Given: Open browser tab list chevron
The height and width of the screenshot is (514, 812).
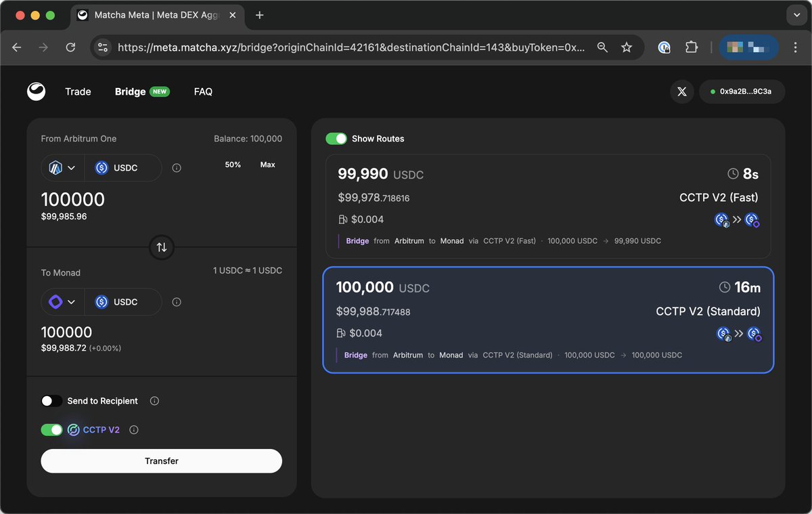Looking at the screenshot, I should pyautogui.click(x=796, y=15).
